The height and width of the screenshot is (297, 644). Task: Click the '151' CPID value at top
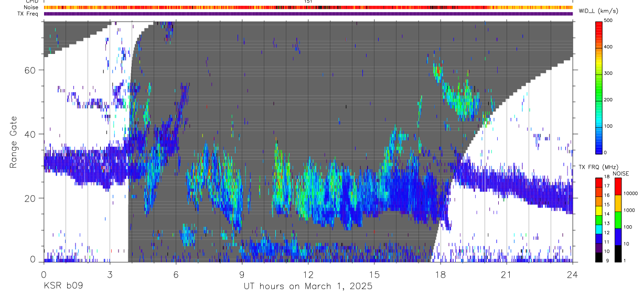click(x=308, y=2)
